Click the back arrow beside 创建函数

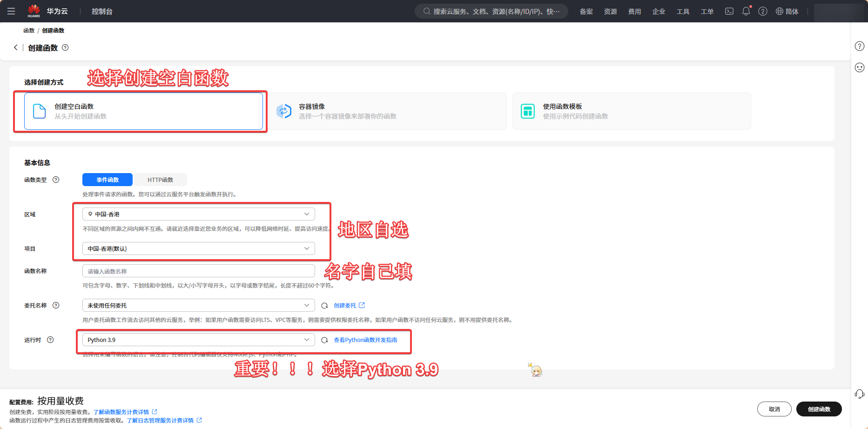16,47
